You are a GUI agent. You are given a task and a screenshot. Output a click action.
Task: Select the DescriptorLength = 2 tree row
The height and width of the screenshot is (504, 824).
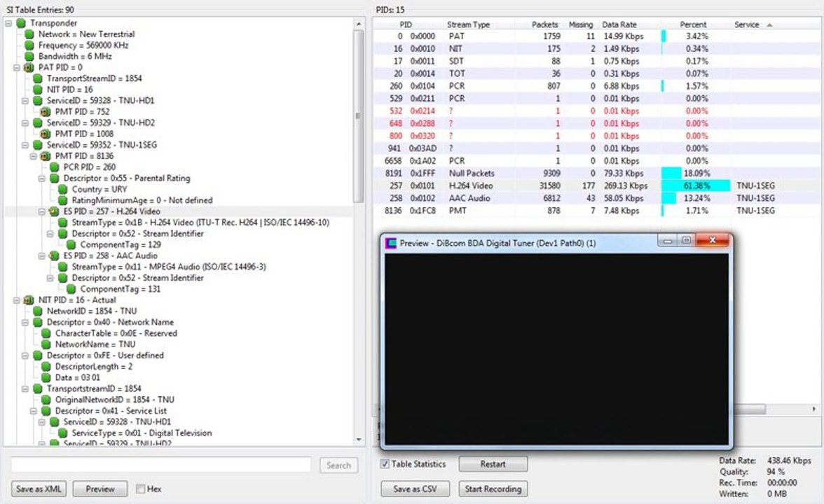point(94,367)
